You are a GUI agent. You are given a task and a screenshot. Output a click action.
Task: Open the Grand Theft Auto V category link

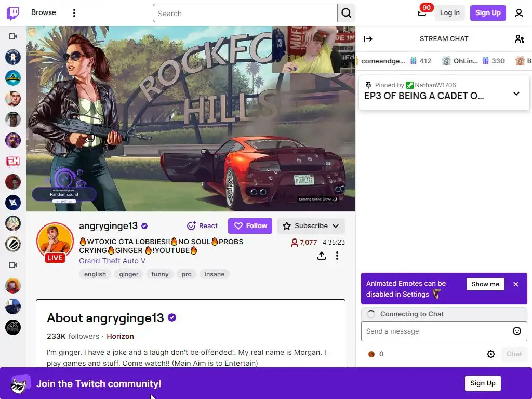112,261
